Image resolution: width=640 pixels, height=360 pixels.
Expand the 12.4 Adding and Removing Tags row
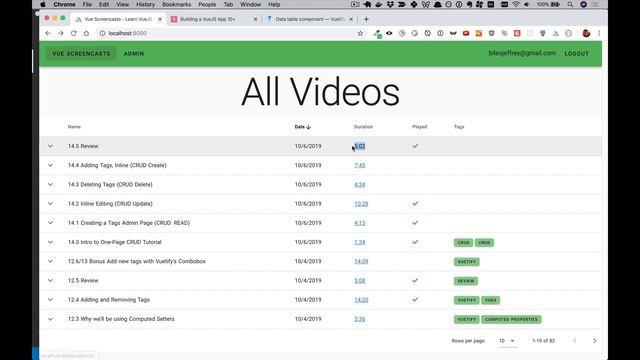pyautogui.click(x=50, y=300)
